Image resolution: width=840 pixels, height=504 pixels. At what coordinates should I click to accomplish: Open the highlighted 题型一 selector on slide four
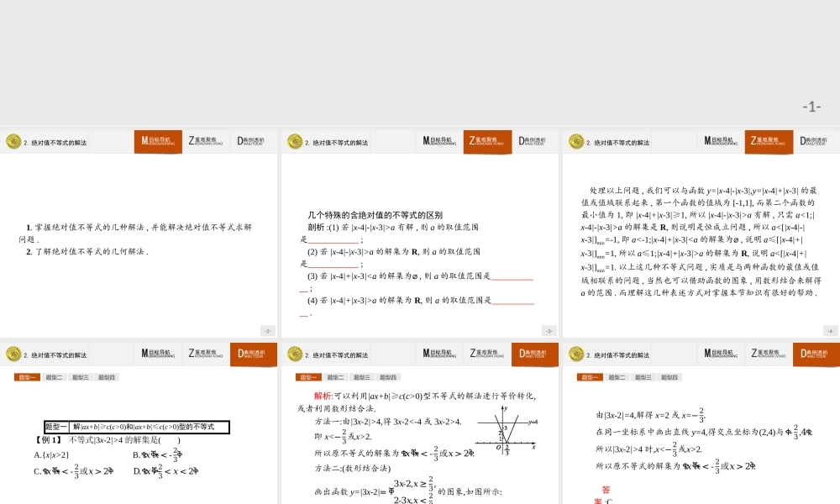(x=28, y=376)
